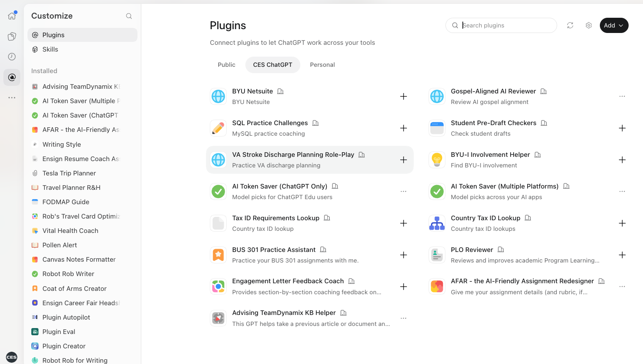
Task: Click the three-dots more icon in left rail
Action: point(12,98)
